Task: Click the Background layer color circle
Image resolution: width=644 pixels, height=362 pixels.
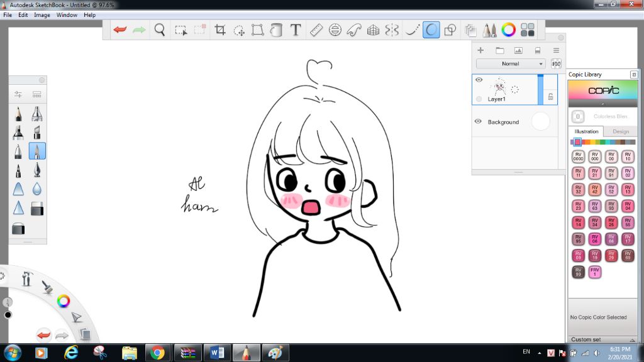Action: pyautogui.click(x=540, y=121)
